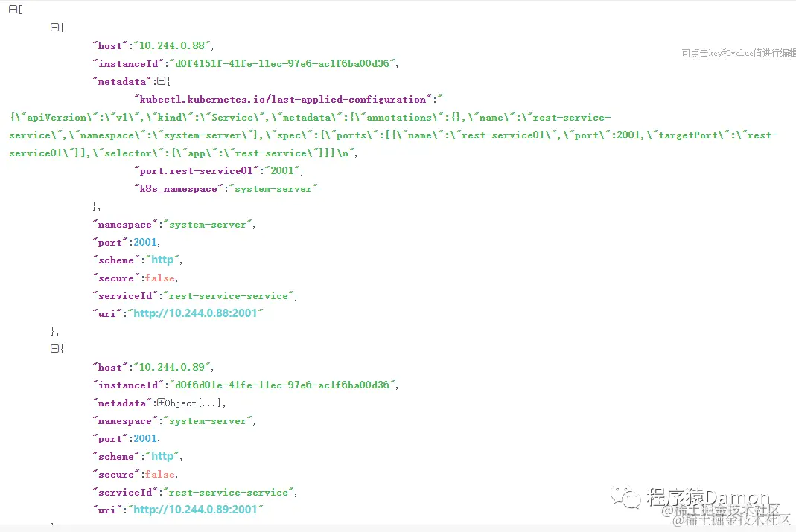Click the k8s_namespace value "system-server"
Screen dimensions: 796x532
(273, 189)
